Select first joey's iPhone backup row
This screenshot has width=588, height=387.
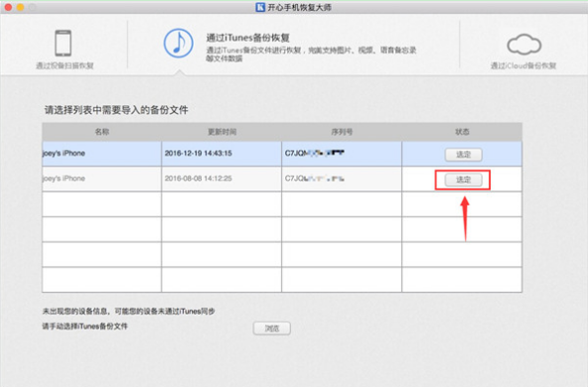pyautogui.click(x=282, y=153)
